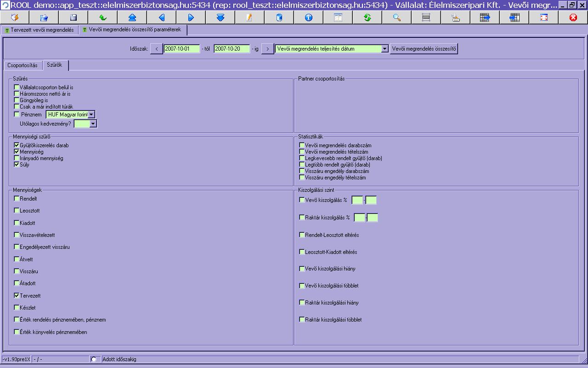Image resolution: width=588 pixels, height=368 pixels.
Task: Click the pencil edit note icon
Action: [x=249, y=17]
